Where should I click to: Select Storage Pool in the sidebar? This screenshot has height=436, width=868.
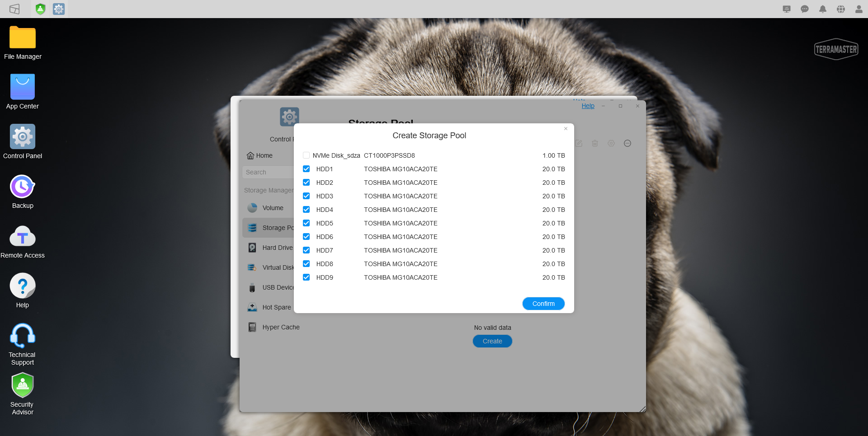tap(268, 228)
